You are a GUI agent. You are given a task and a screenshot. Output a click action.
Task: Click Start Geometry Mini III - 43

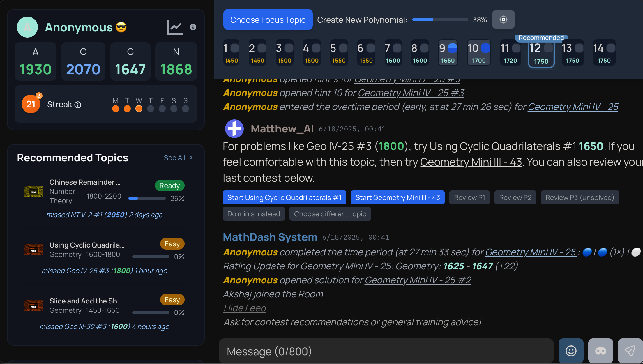pos(398,197)
